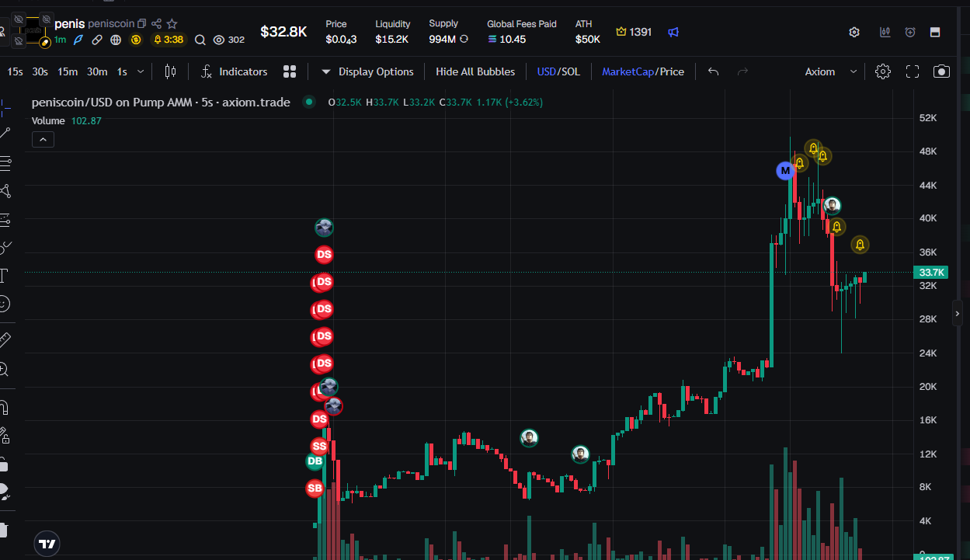Select MarketCap chart mode
Screen dimensions: 970x560
tap(628, 71)
